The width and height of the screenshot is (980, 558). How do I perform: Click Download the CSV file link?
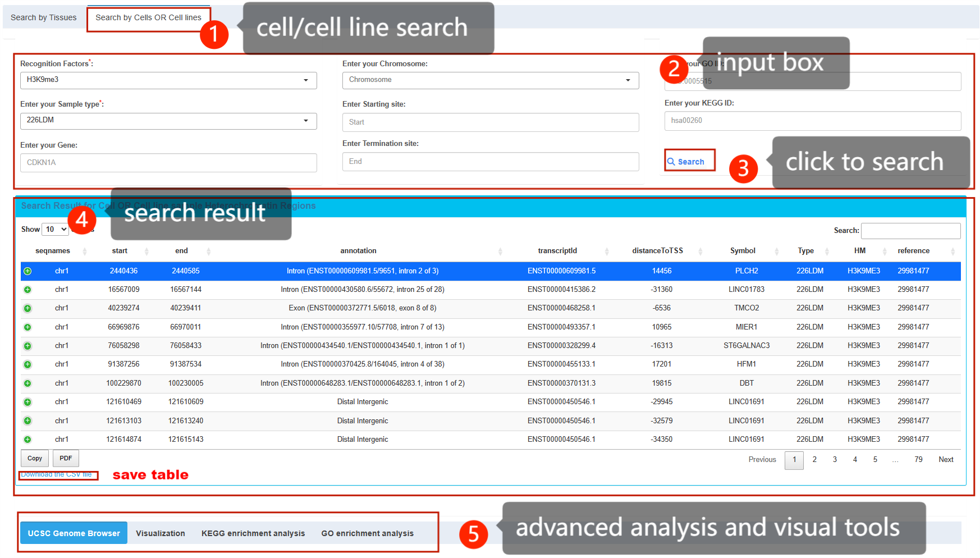pyautogui.click(x=57, y=475)
